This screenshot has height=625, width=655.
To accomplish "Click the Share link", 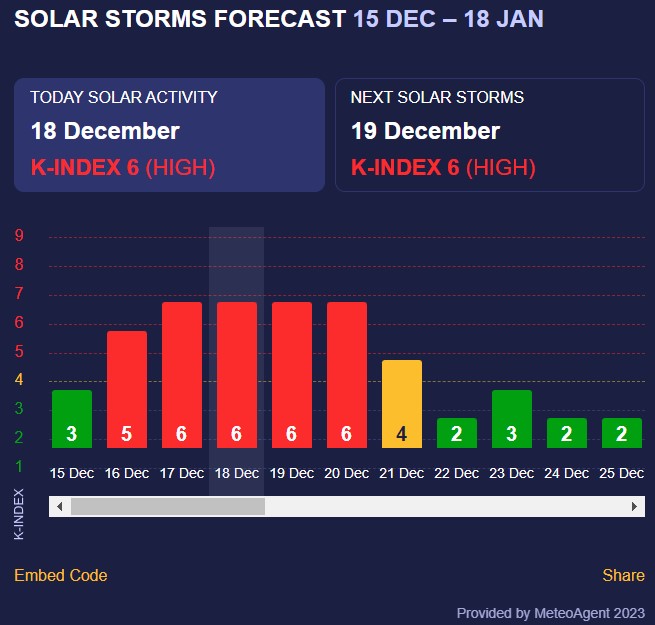I will click(x=623, y=575).
